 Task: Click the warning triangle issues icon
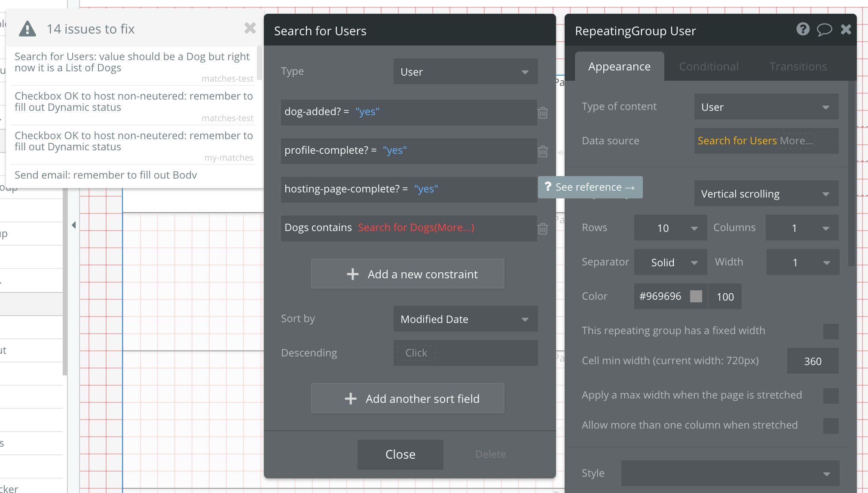tap(28, 29)
